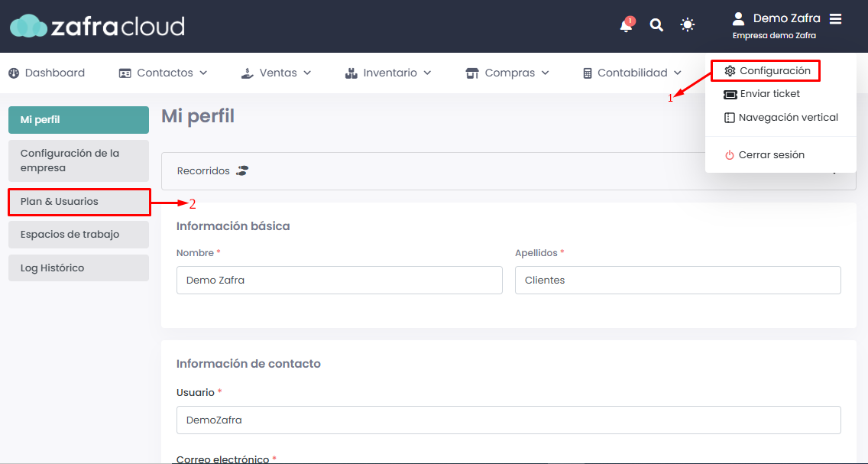
Task: Click the Contactos card icon
Action: (x=125, y=73)
